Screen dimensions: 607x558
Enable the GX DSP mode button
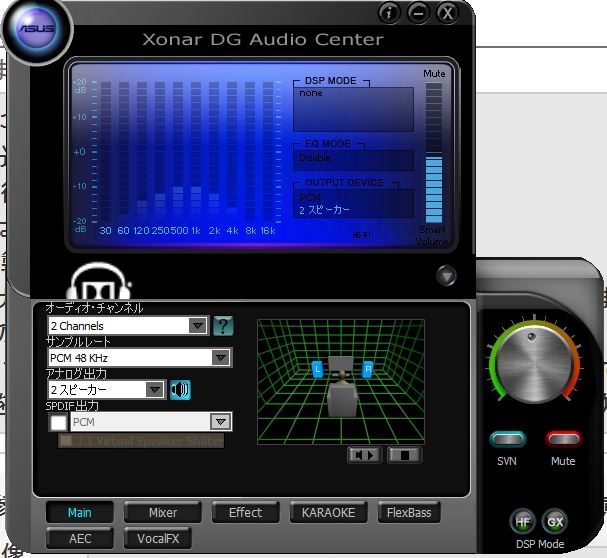click(x=555, y=522)
